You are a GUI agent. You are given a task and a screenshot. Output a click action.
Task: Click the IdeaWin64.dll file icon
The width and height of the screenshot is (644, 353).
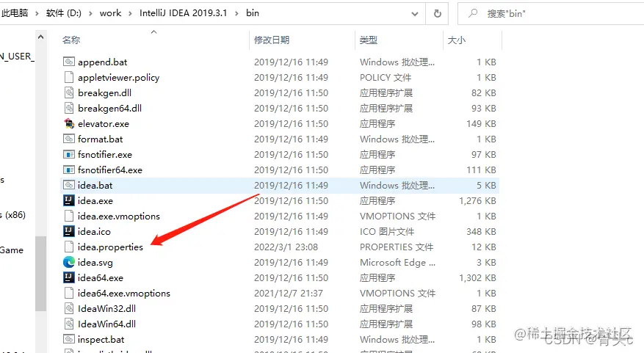click(x=69, y=324)
